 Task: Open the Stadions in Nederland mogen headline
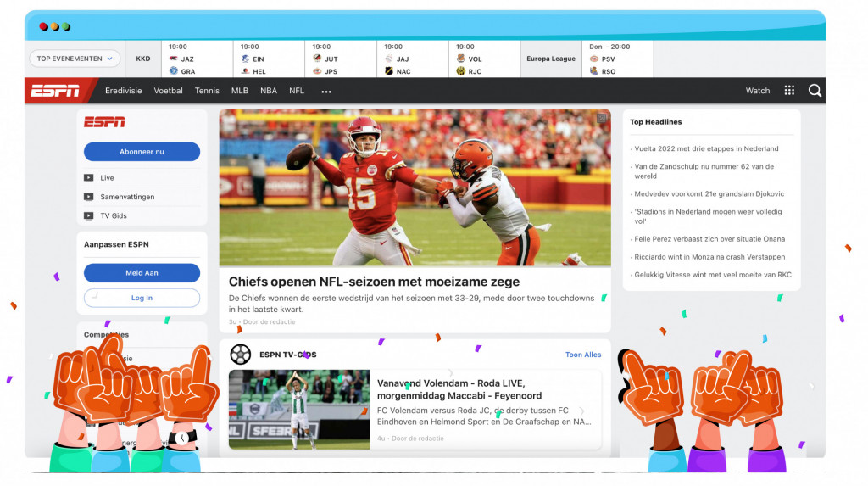tap(708, 216)
